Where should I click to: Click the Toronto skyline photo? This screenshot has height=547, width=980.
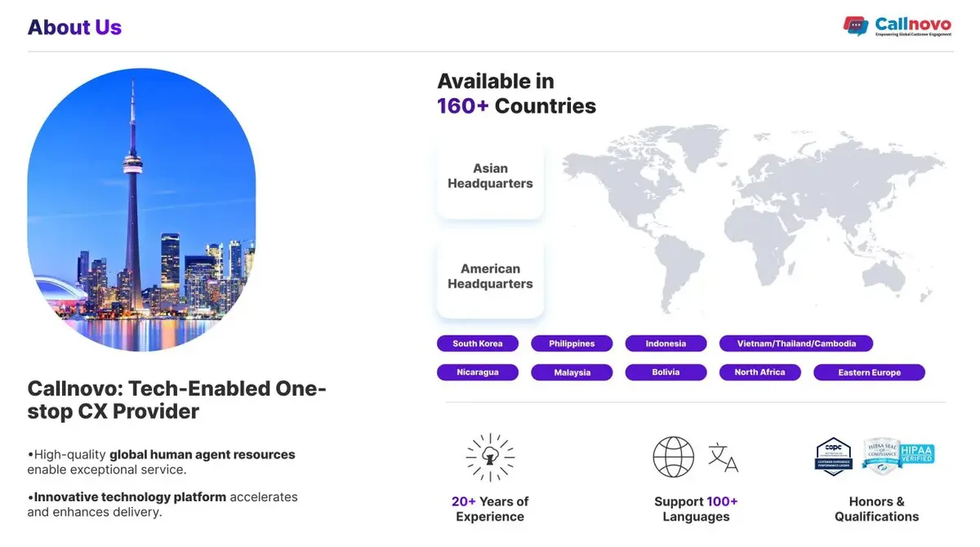[x=141, y=210]
